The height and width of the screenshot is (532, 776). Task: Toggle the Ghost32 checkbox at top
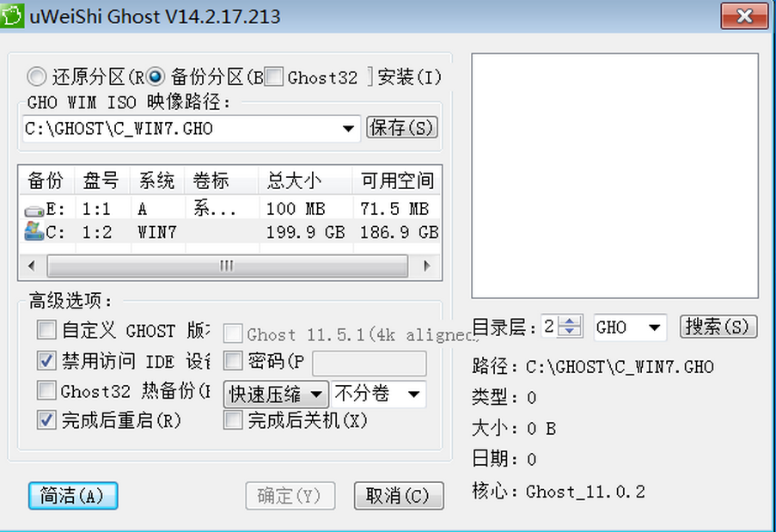[273, 76]
